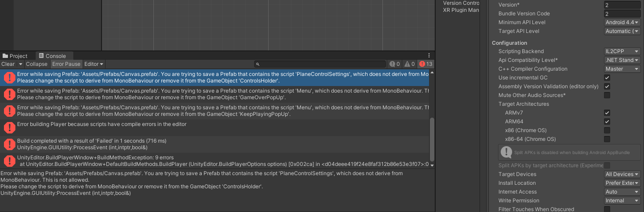Image resolution: width=644 pixels, height=212 pixels.
Task: Enable Filter Touches When Obscured
Action: point(607,209)
